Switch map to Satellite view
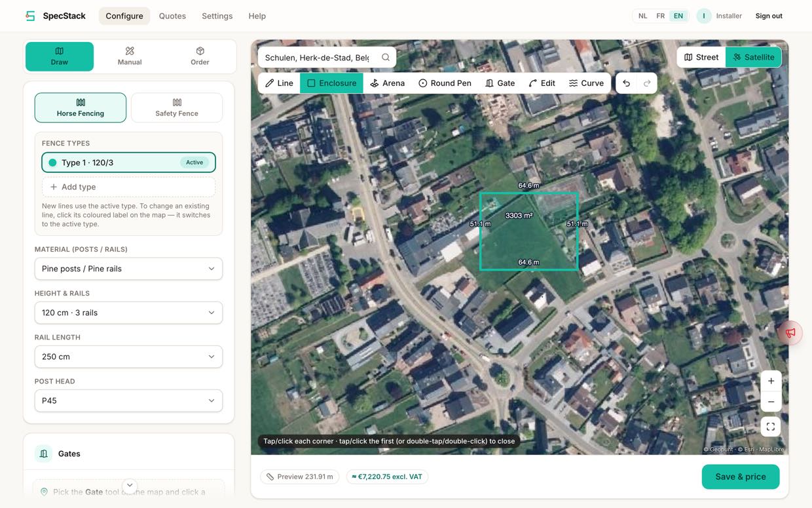 (x=753, y=57)
